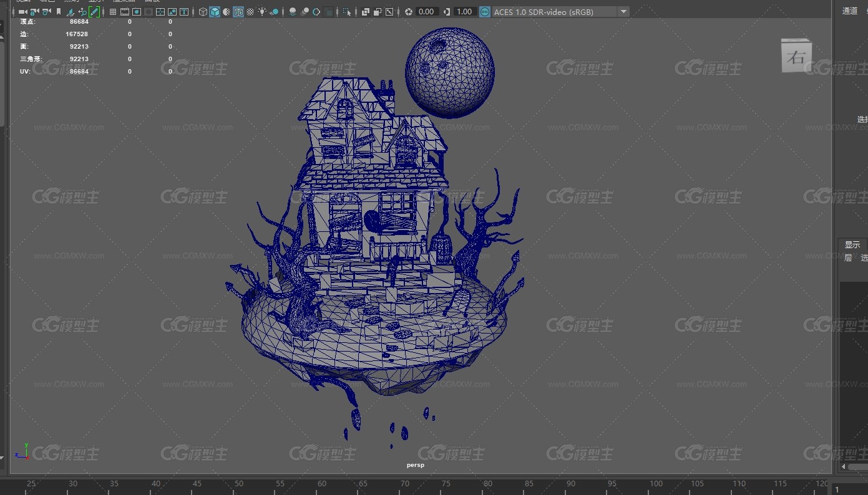868x495 pixels.
Task: Click the Gamma reset icon
Action: pos(447,12)
